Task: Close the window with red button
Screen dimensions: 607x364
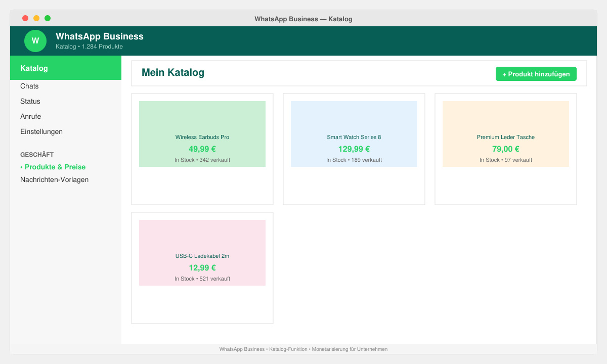Action: (x=25, y=18)
